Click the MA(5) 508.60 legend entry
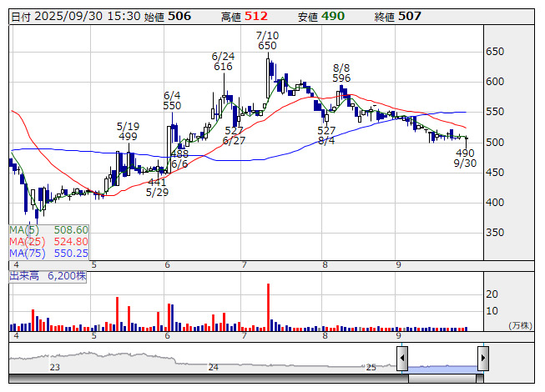This screenshot has height=392, width=545. pyautogui.click(x=48, y=230)
